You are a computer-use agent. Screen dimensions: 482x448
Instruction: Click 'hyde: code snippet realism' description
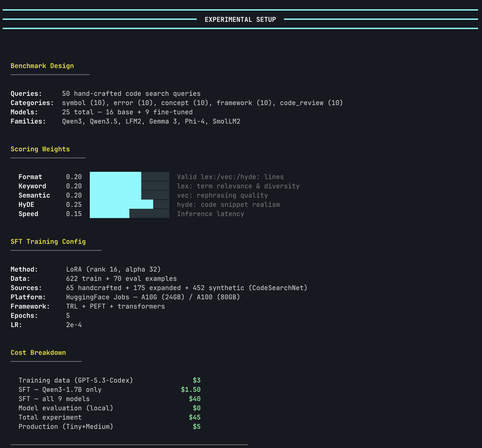[228, 205]
